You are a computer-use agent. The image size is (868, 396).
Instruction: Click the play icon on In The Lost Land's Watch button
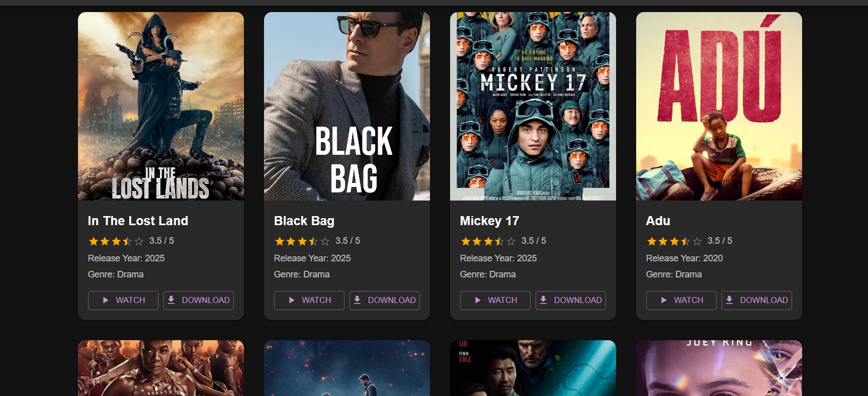tap(106, 300)
